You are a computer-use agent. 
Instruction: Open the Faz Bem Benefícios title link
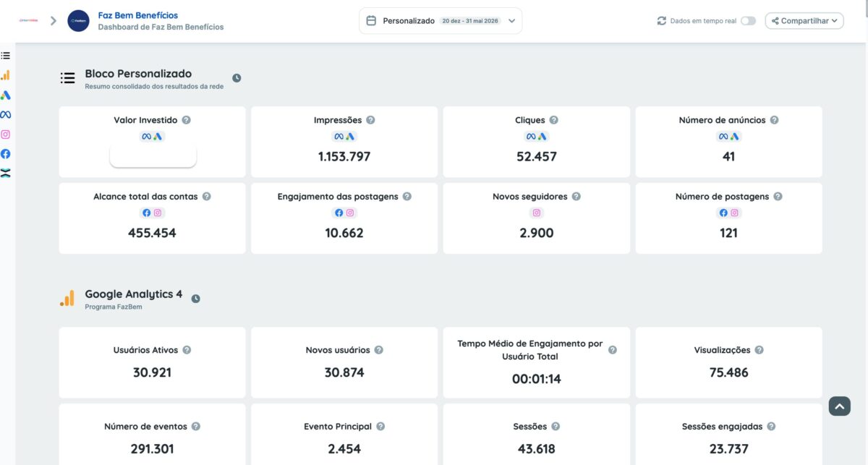pyautogui.click(x=137, y=15)
